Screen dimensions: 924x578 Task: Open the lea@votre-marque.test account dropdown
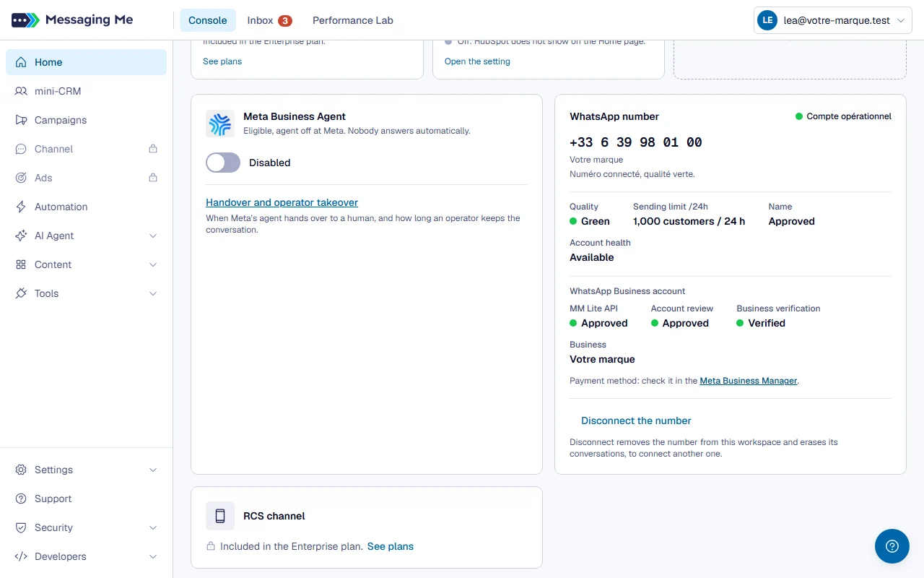[833, 21]
